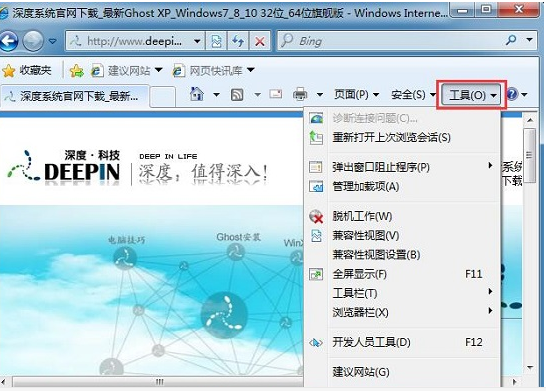Viewport: 546px width, 391px height.
Task: Open the Favorites (收藏夹) star button
Action: pyautogui.click(x=27, y=71)
